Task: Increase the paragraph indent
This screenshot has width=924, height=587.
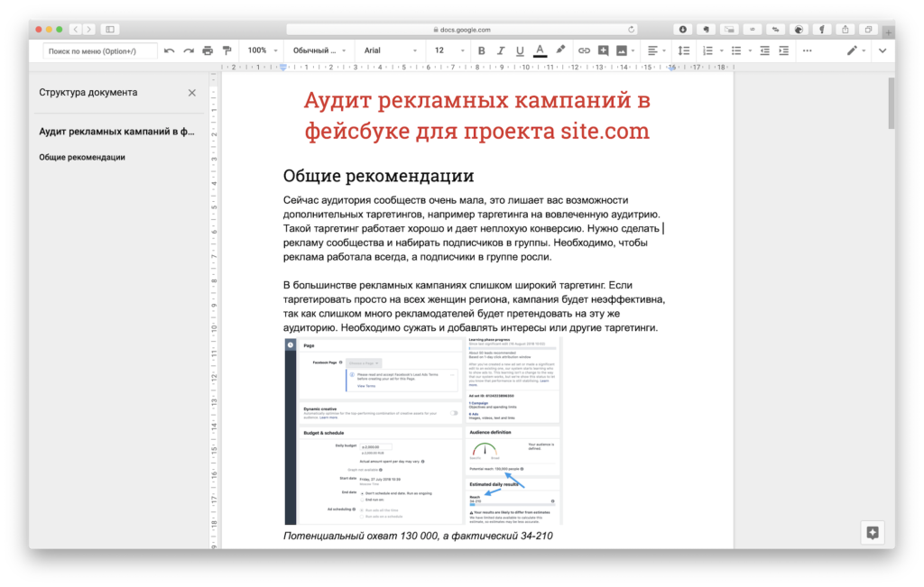Action: pyautogui.click(x=784, y=51)
